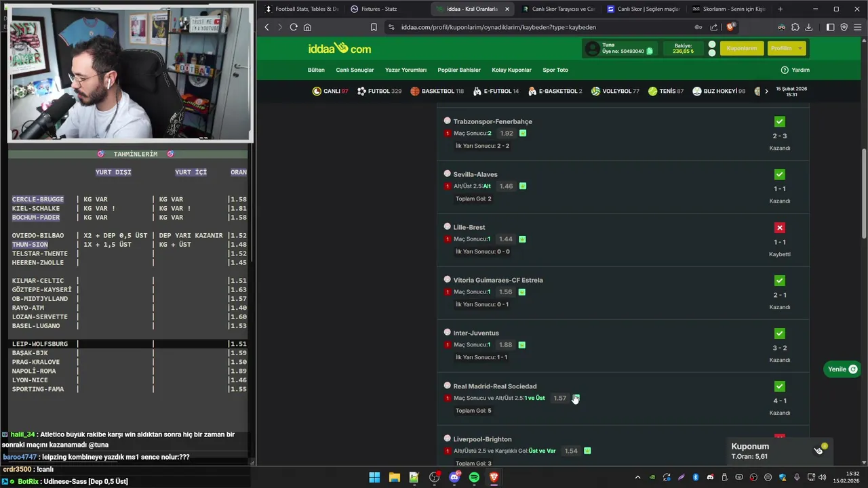
Task: Open stats icon for Inter-Juventus bet
Action: [521, 344]
